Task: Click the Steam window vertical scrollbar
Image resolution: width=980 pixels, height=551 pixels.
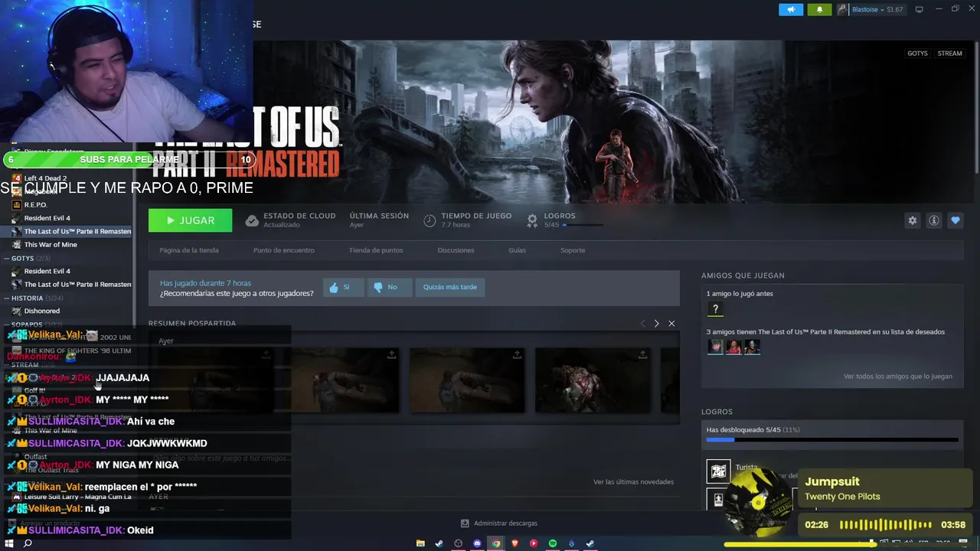Action: click(x=976, y=107)
